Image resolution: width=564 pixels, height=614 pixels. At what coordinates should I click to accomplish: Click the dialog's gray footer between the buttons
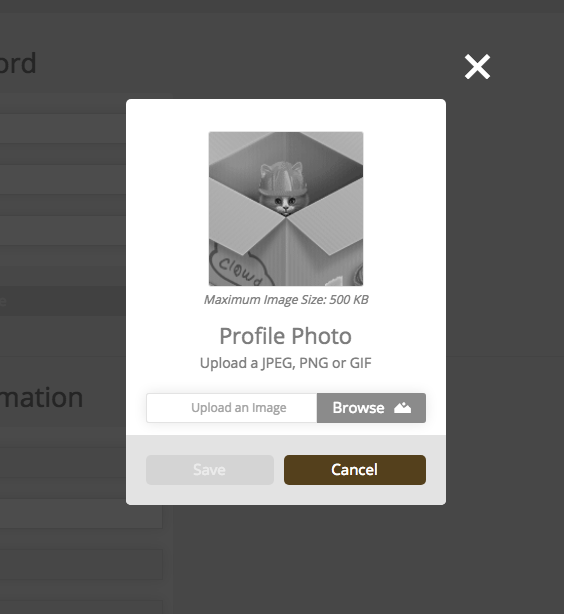click(279, 470)
